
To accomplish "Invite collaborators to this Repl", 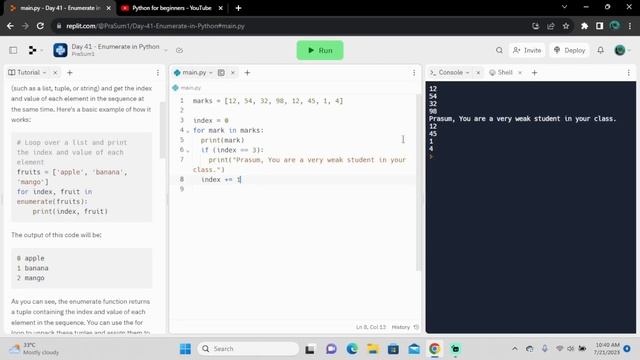I will tap(527, 50).
